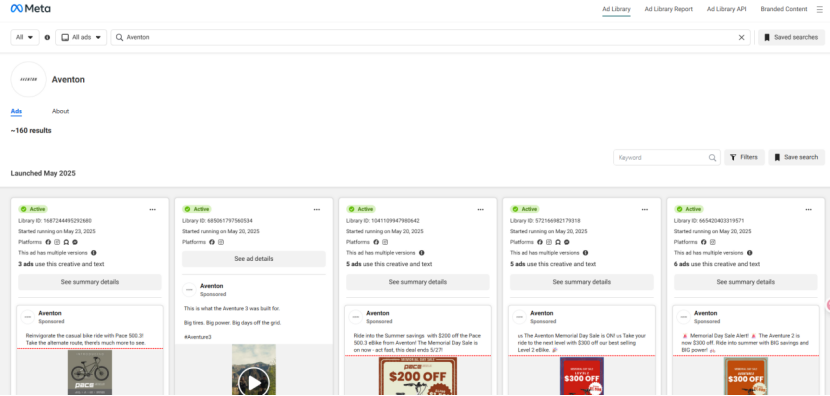
Task: Click the Launched May 2025 heading
Action: (x=43, y=173)
